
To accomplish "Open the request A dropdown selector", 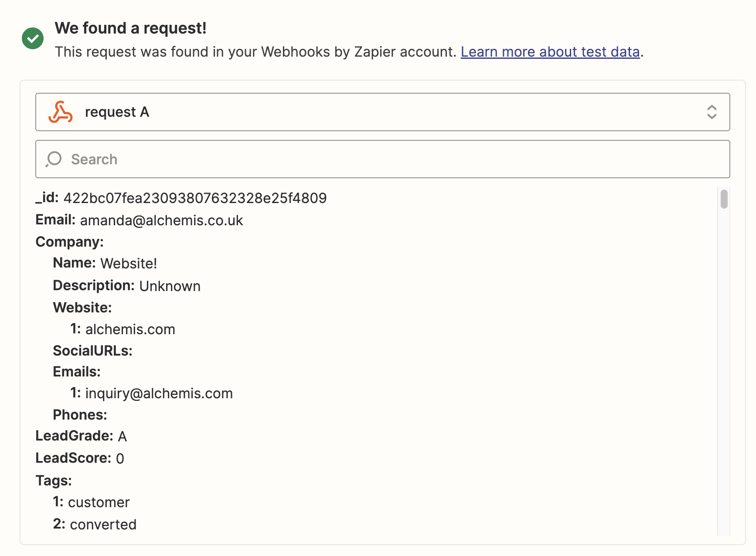I will tap(382, 112).
